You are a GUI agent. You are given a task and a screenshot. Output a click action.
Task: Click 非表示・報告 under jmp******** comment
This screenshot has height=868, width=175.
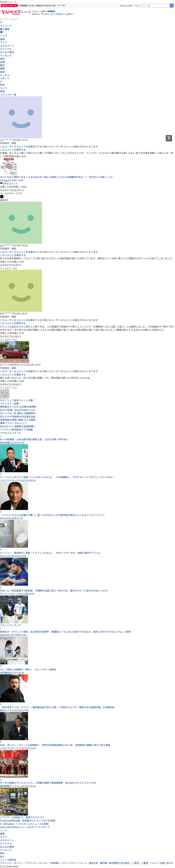click(x=8, y=249)
